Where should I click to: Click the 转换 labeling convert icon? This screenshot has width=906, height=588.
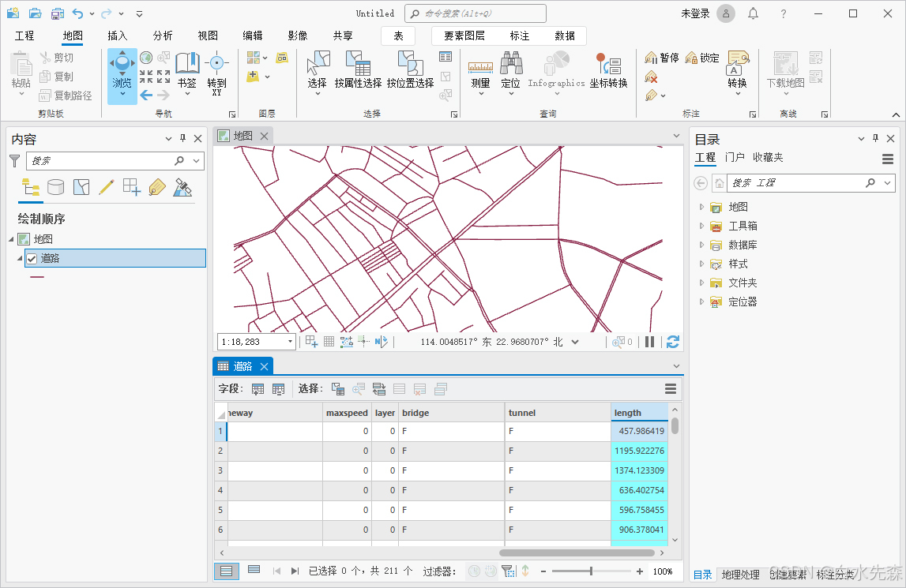[x=738, y=64]
